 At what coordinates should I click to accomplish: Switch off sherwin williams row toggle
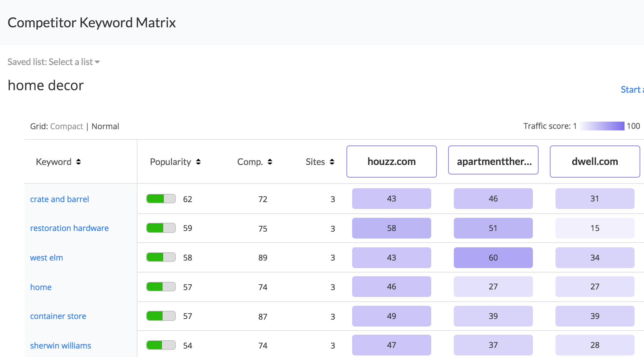pos(161,345)
